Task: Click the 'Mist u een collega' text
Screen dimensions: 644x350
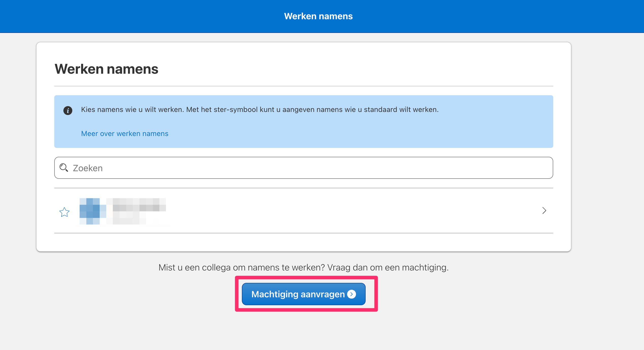Action: pyautogui.click(x=303, y=267)
